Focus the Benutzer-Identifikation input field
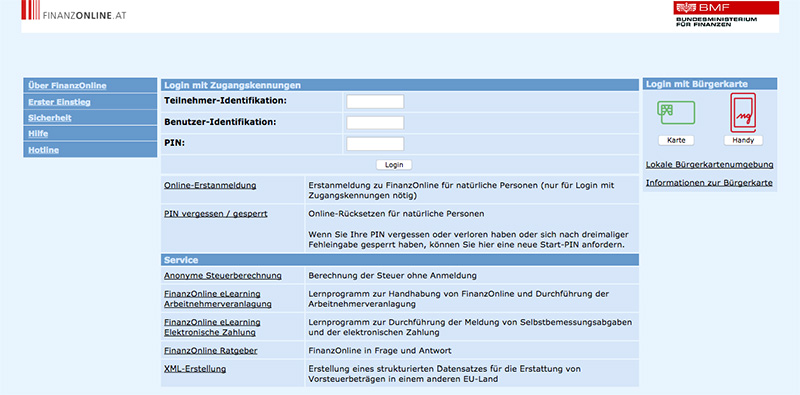 (x=375, y=123)
